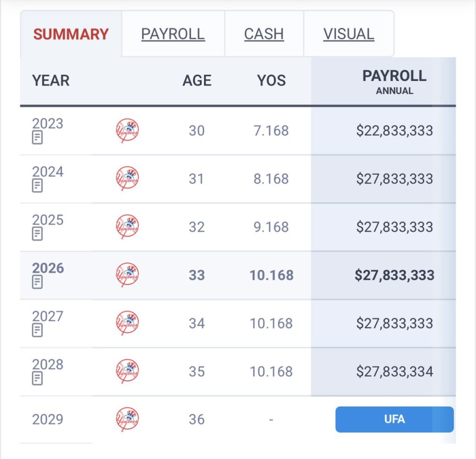Open the 2026 contract notes icon
Viewport: 476px width, 459px height.
pos(37,282)
